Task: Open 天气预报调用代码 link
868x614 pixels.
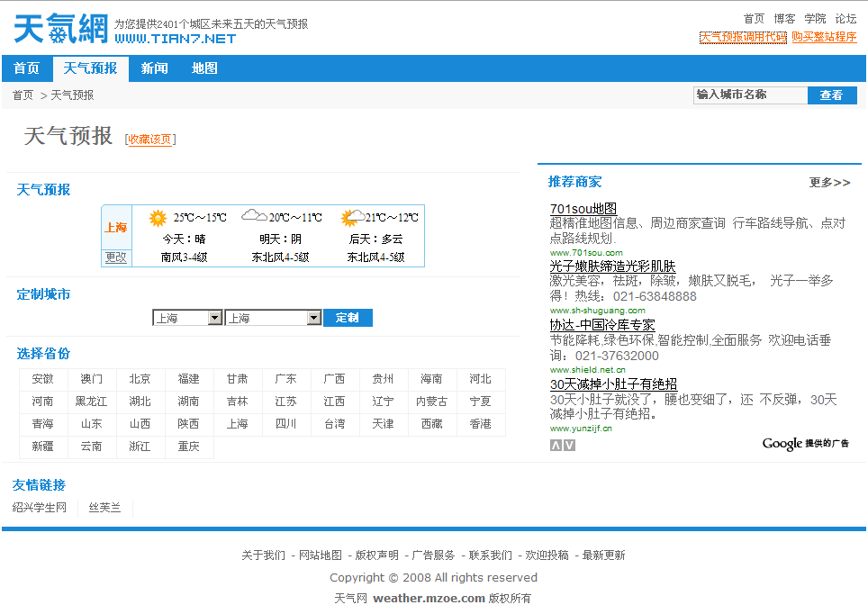Action: click(x=743, y=37)
